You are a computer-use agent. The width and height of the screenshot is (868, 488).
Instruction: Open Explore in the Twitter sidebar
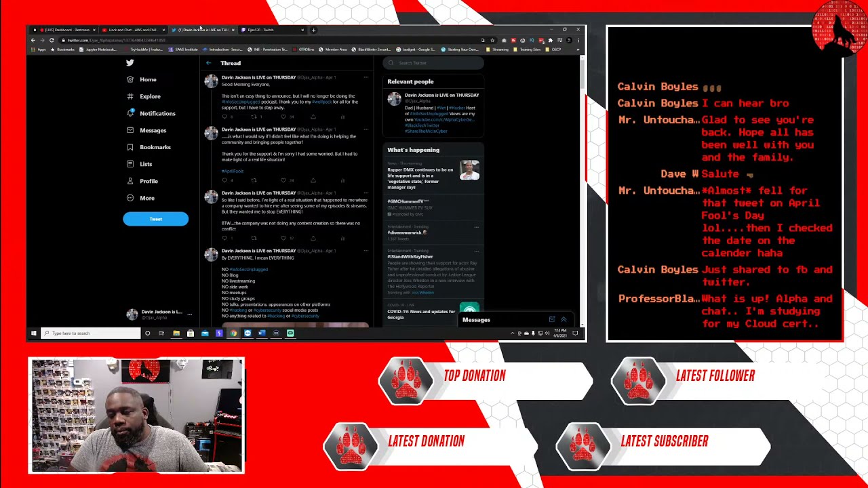[x=143, y=96]
